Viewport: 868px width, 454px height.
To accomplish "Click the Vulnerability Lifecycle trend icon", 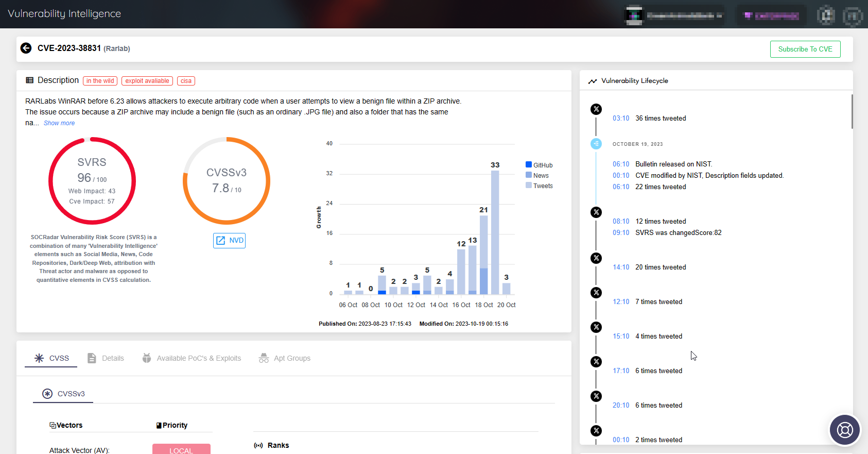I will (x=593, y=81).
